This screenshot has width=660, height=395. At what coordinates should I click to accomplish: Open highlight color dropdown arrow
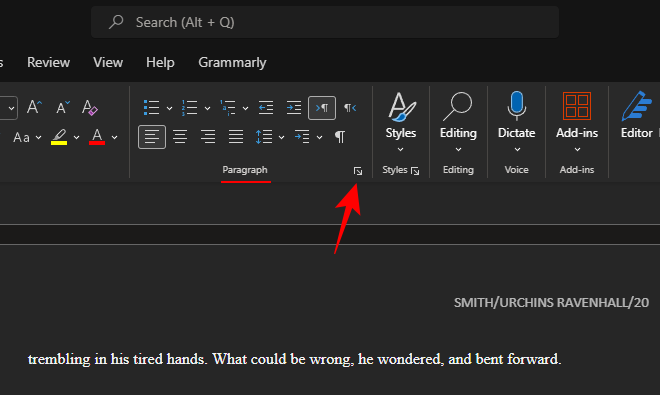(x=76, y=137)
